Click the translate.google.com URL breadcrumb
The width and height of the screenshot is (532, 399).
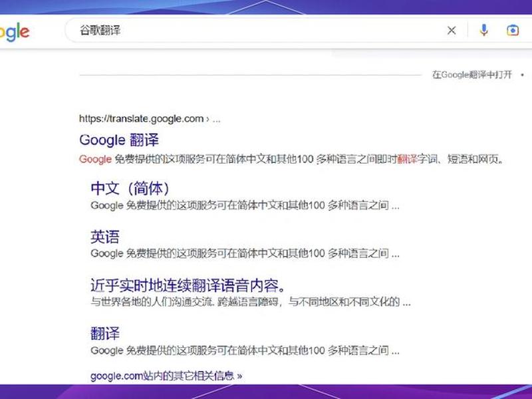150,119
